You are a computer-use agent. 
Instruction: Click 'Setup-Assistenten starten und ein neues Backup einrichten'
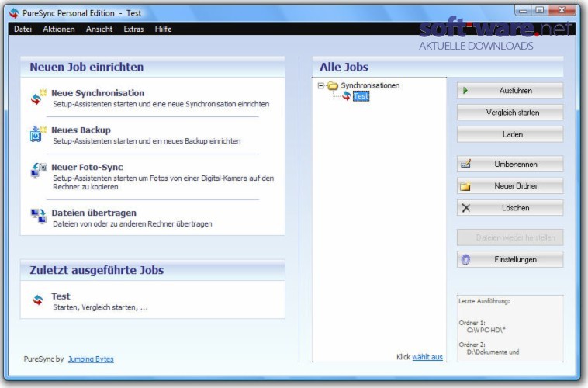147,141
